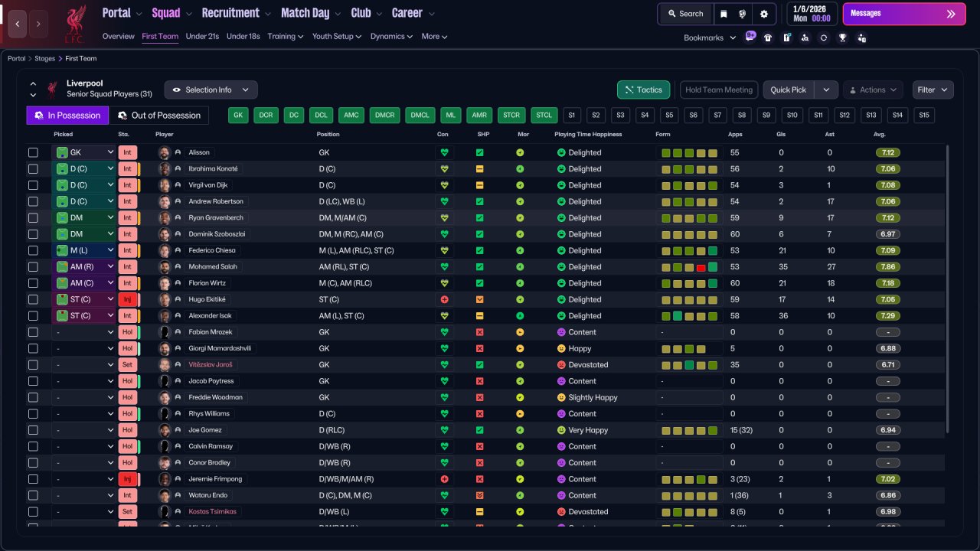Click the date and time display
980x551 pixels.
[x=812, y=14]
